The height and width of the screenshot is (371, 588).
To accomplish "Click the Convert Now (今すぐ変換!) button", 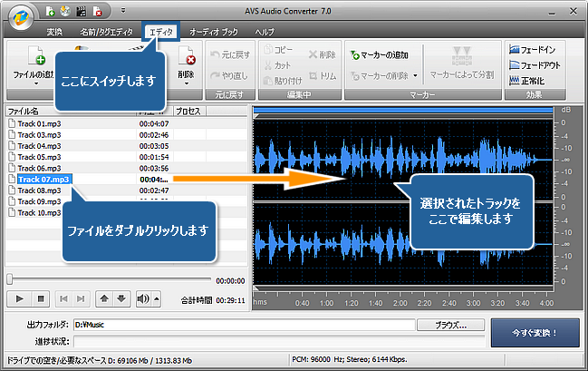I will click(535, 332).
